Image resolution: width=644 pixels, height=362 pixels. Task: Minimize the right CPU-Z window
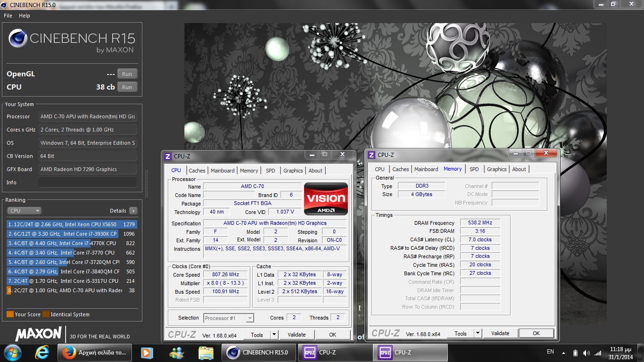515,153
